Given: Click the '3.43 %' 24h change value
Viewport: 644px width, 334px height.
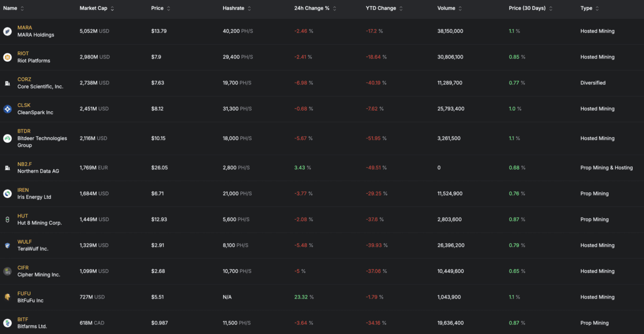Looking at the screenshot, I should click(x=303, y=168).
